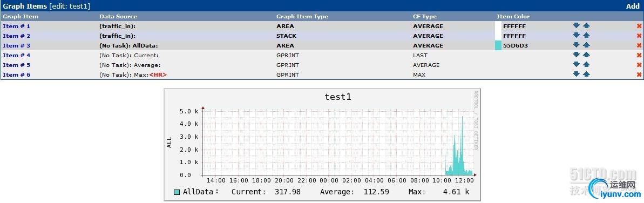Move Item # 4 down with the arrow
The image size is (644, 203).
point(576,55)
